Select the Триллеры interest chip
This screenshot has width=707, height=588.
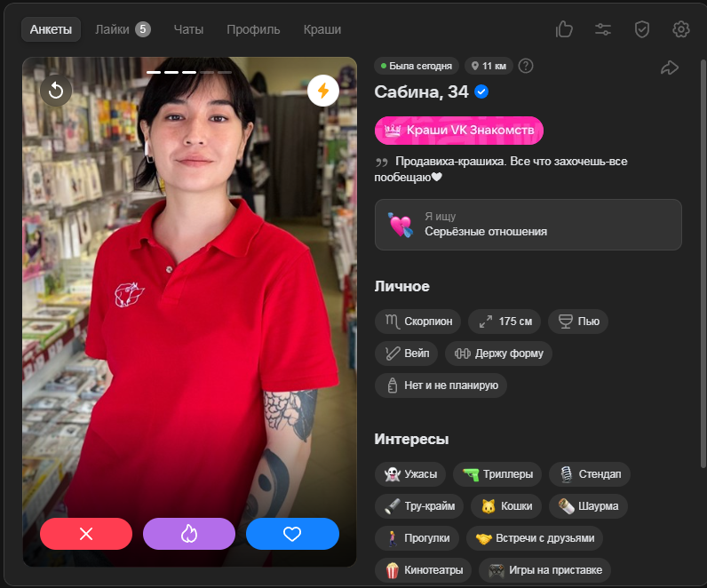click(x=497, y=474)
